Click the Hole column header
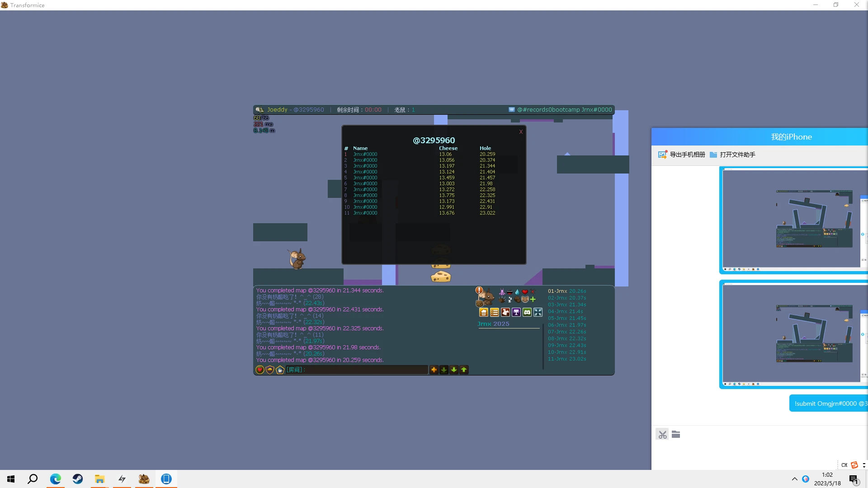 (x=485, y=148)
